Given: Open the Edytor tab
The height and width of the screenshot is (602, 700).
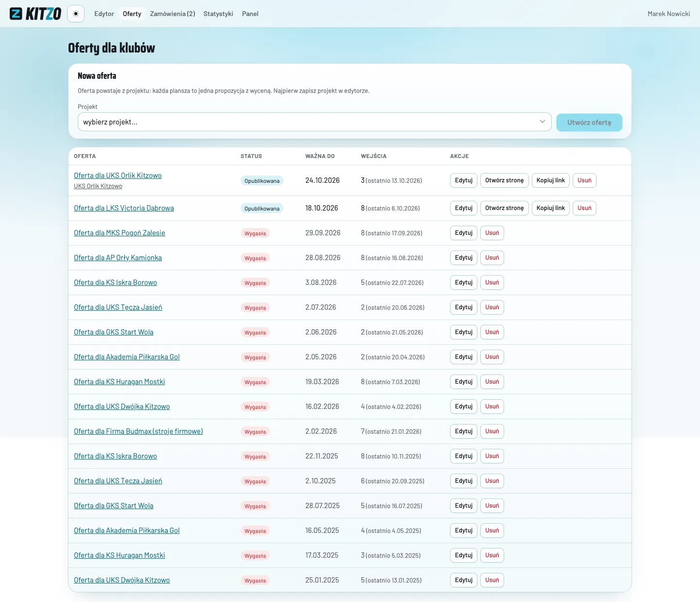Looking at the screenshot, I should (104, 14).
